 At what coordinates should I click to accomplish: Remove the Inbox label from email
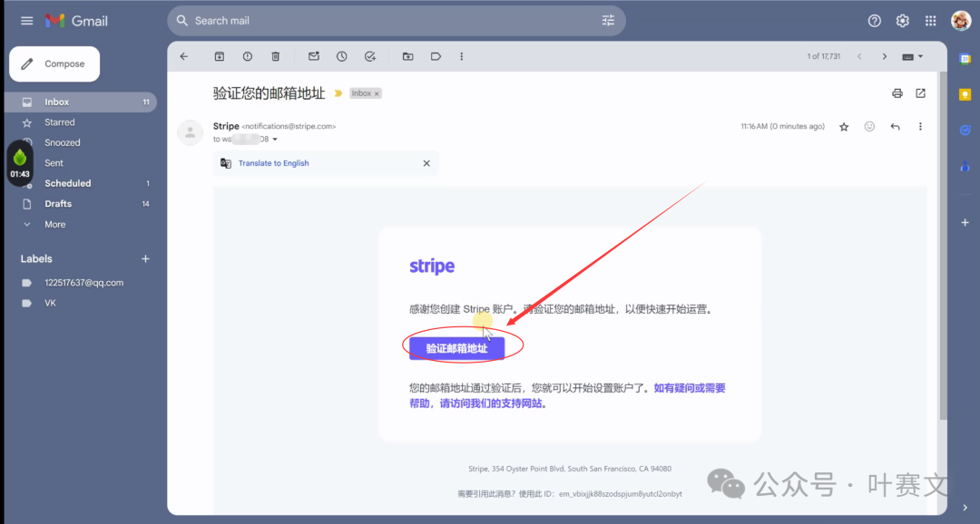377,93
